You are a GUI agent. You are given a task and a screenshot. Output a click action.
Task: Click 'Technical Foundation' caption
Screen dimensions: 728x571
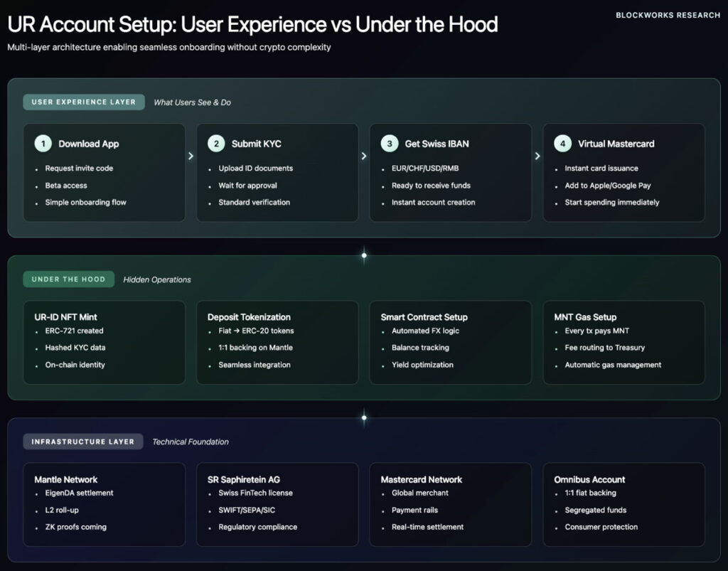[191, 442]
